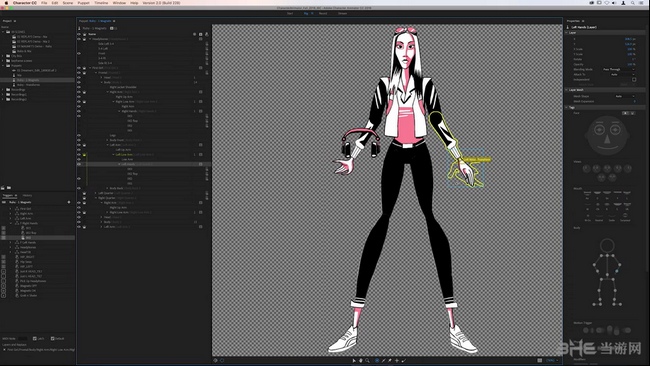Image resolution: width=650 pixels, height=366 pixels.
Task: Toggle the Default checkbox in Triggers panel
Action: (53, 339)
